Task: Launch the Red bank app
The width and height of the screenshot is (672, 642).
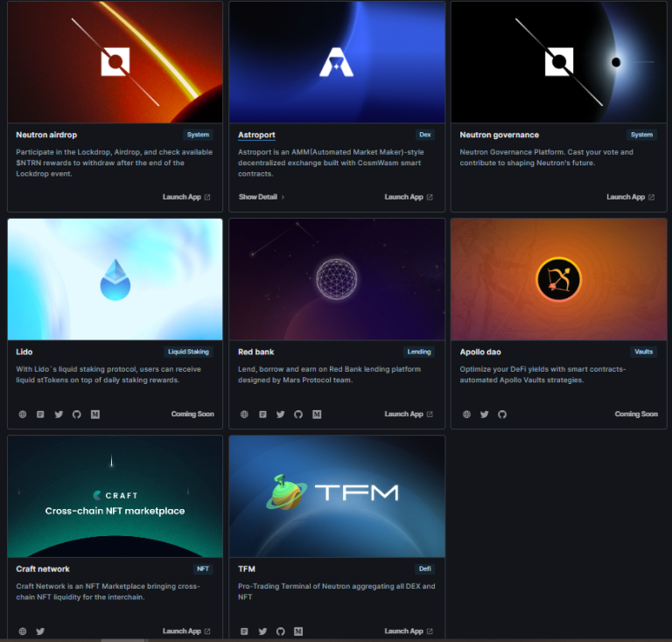Action: pos(408,414)
